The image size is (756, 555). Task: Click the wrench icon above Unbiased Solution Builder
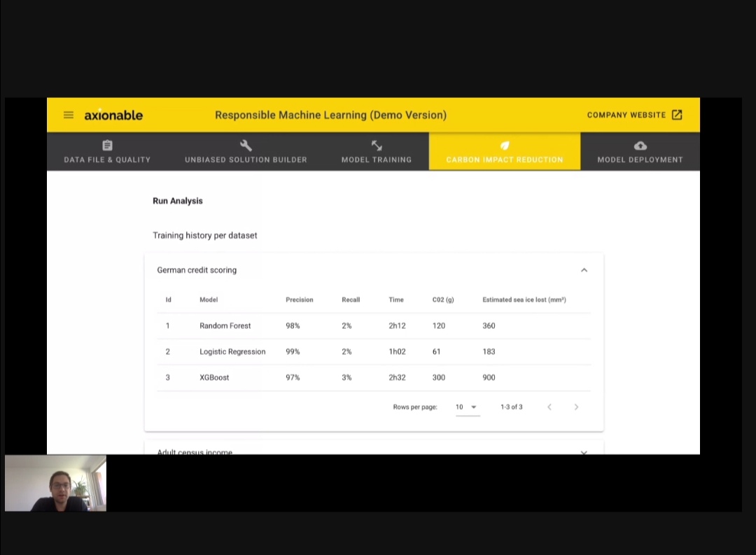(x=246, y=145)
